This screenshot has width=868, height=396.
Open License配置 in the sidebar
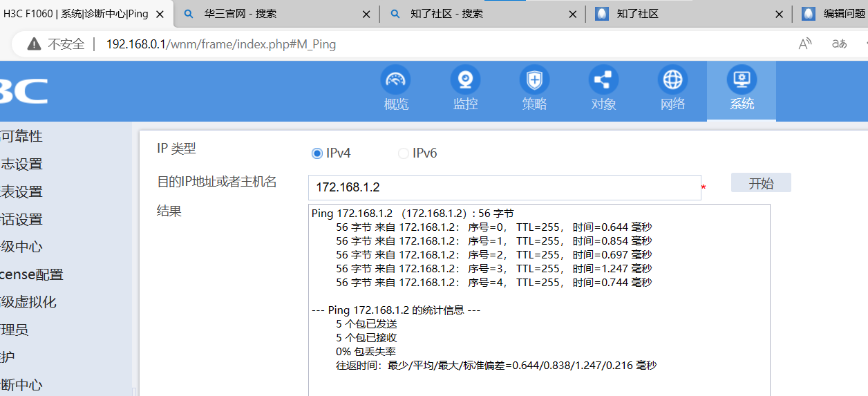[32, 274]
